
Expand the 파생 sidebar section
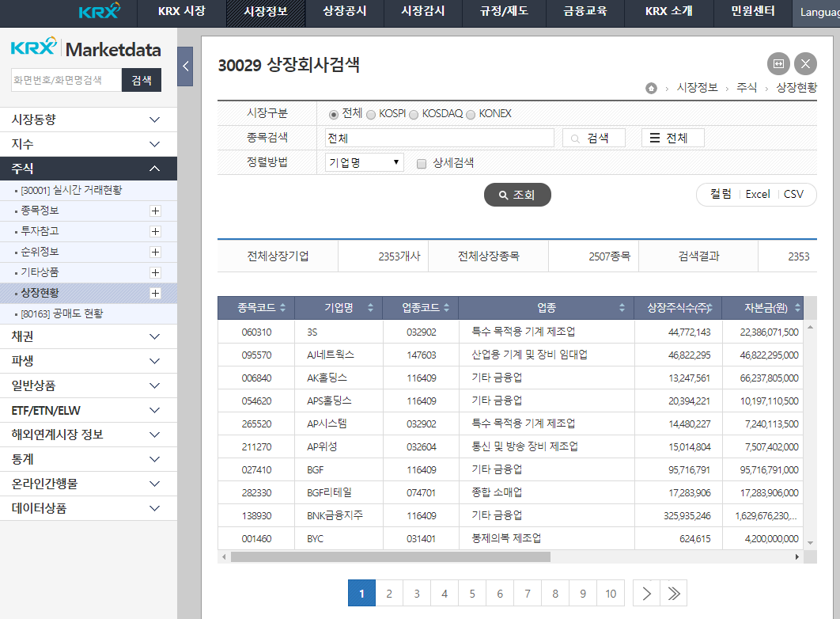(89, 361)
